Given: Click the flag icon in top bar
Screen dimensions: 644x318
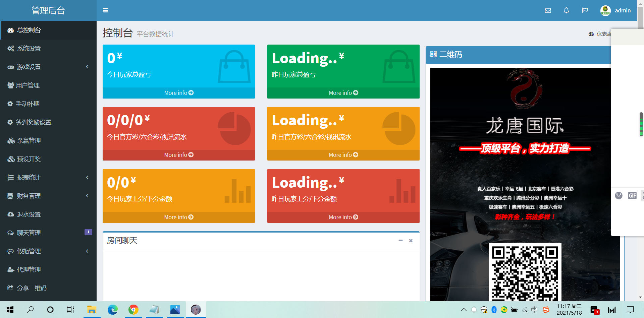Looking at the screenshot, I should (585, 10).
